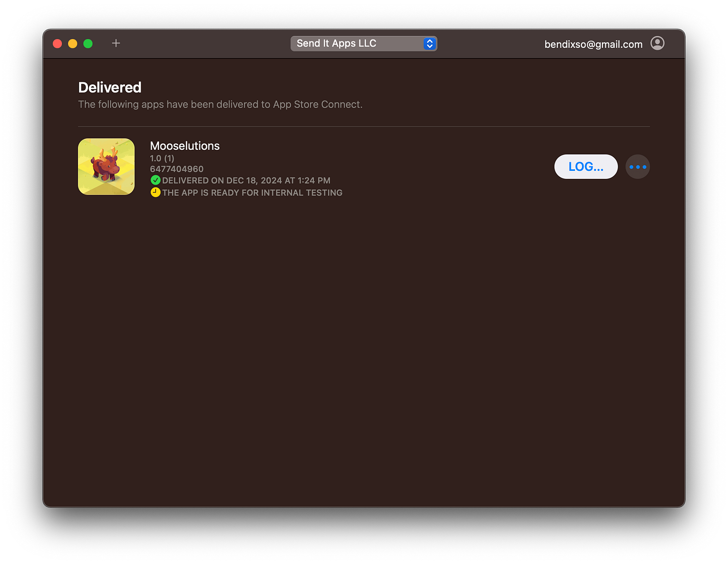Click the Mooselutions app name
This screenshot has width=728, height=564.
pos(185,146)
